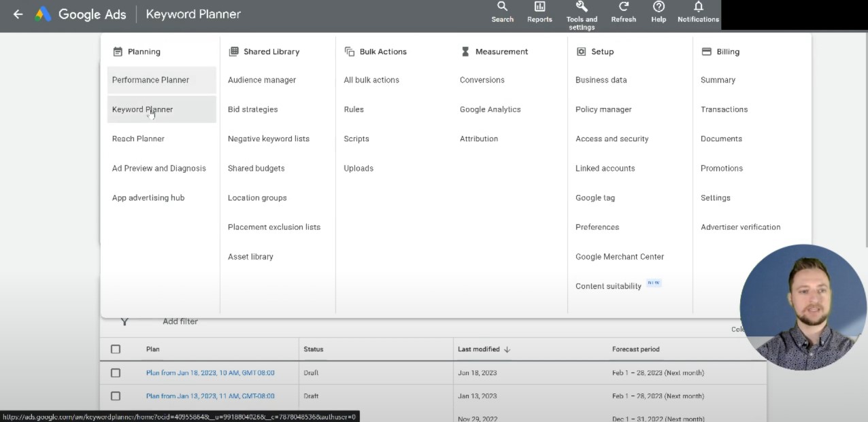Image resolution: width=868 pixels, height=422 pixels.
Task: Open billing Summary
Action: 718,80
